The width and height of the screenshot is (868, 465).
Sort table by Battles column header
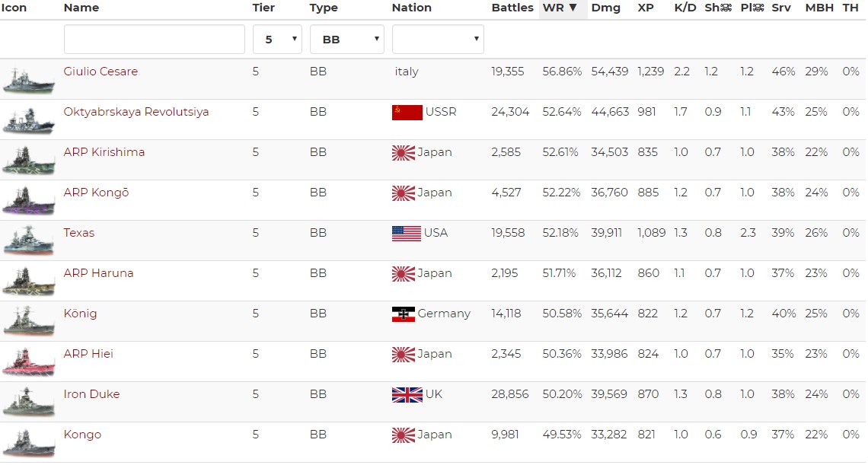tap(512, 8)
